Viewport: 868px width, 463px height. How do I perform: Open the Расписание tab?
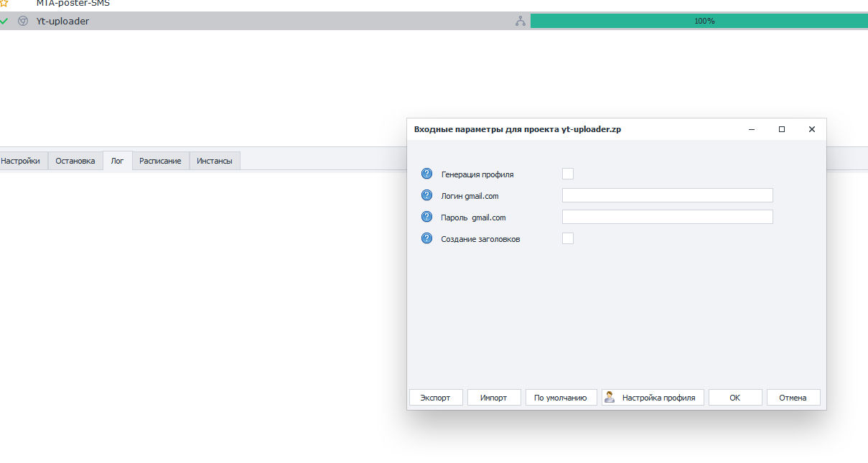click(x=160, y=161)
